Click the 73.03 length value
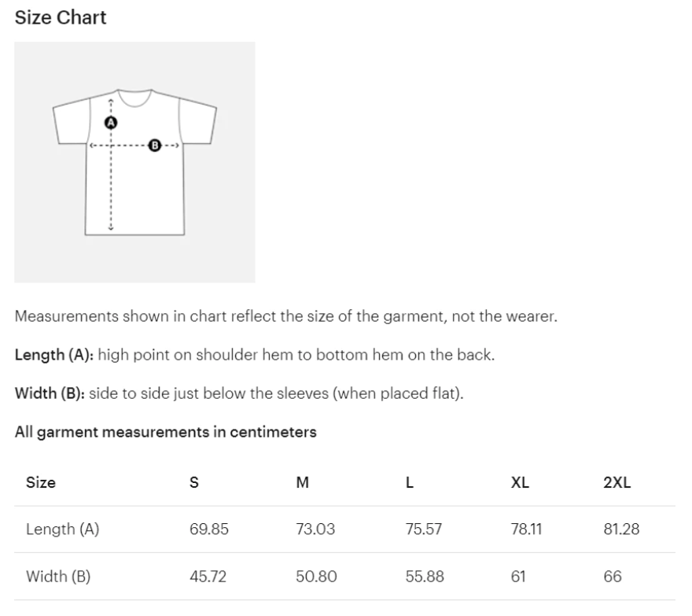This screenshot has width=692, height=616. [315, 529]
